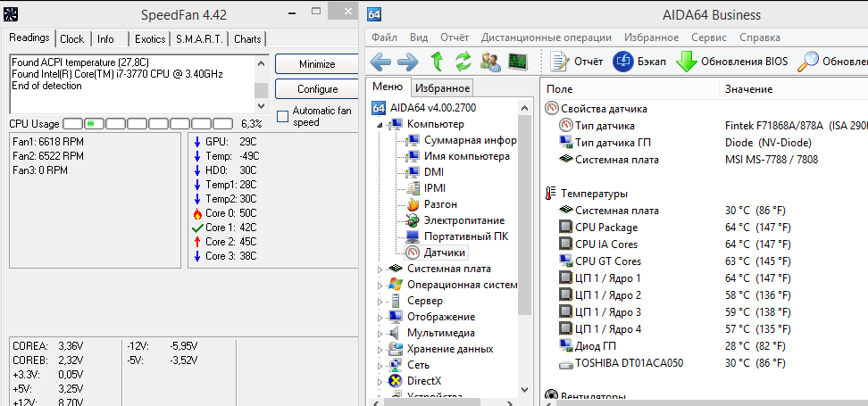Select Разгон in the tree
868x406 pixels.
[x=441, y=204]
